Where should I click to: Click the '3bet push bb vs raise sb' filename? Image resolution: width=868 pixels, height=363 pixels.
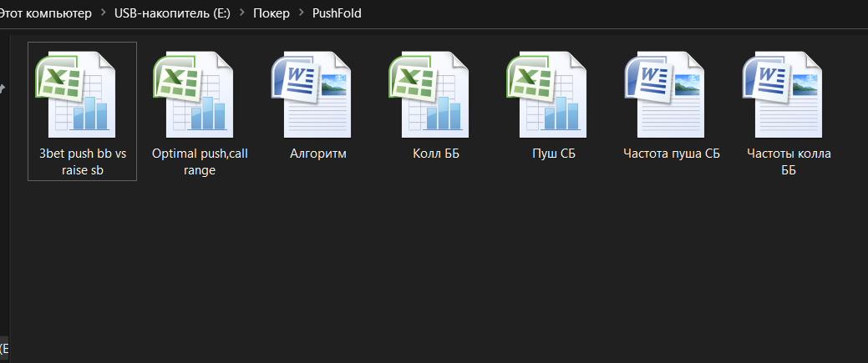[83, 162]
